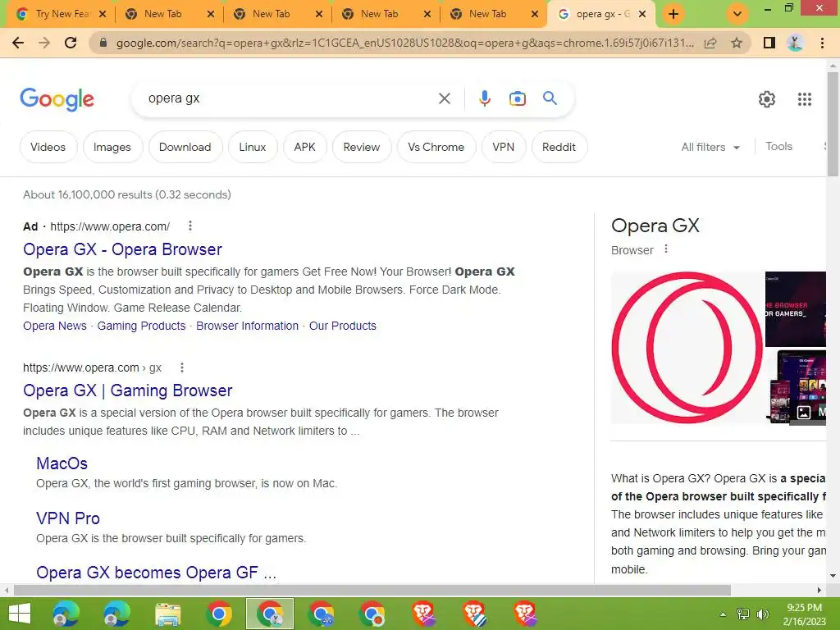Open File Explorer from the taskbar

[x=167, y=614]
